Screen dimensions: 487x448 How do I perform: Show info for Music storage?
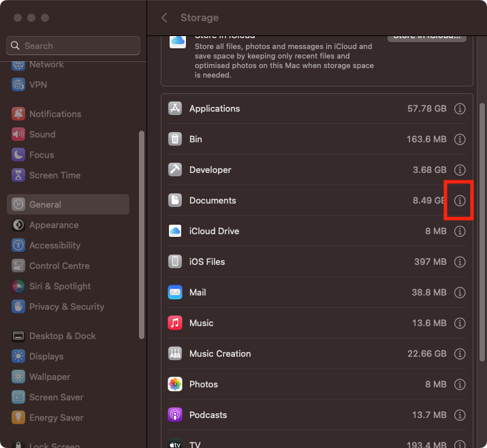[460, 323]
